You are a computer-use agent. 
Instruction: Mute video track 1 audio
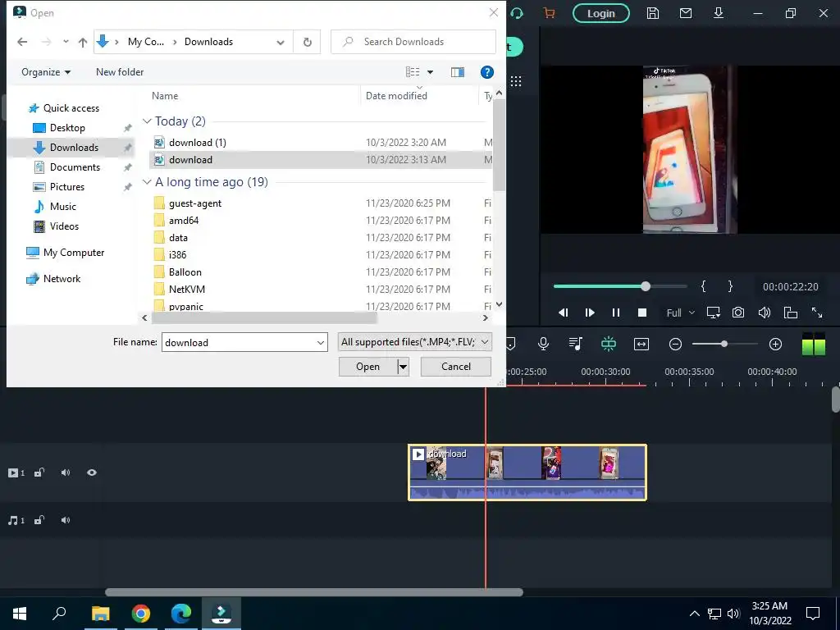point(66,472)
